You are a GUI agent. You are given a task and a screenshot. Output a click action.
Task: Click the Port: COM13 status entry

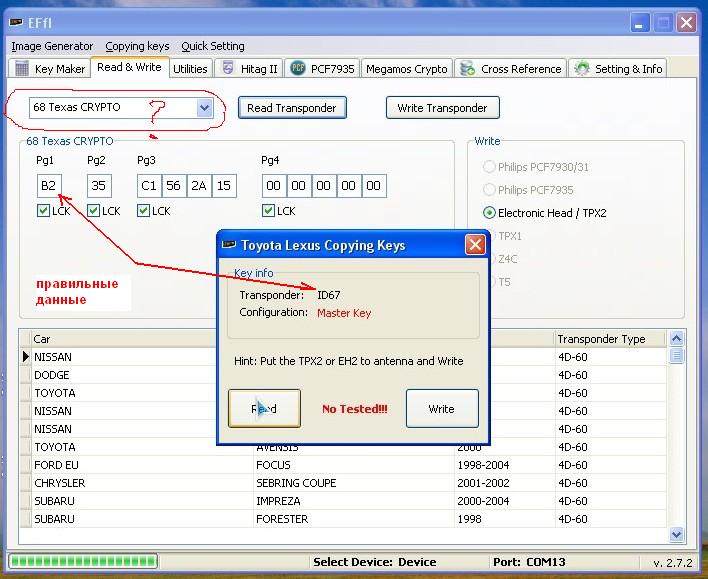[529, 562]
